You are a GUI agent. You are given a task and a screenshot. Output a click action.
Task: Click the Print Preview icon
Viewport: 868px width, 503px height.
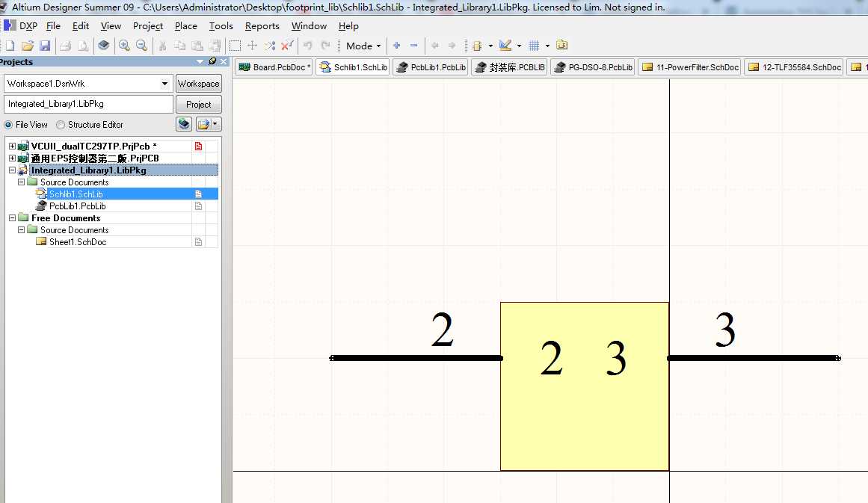pos(83,46)
